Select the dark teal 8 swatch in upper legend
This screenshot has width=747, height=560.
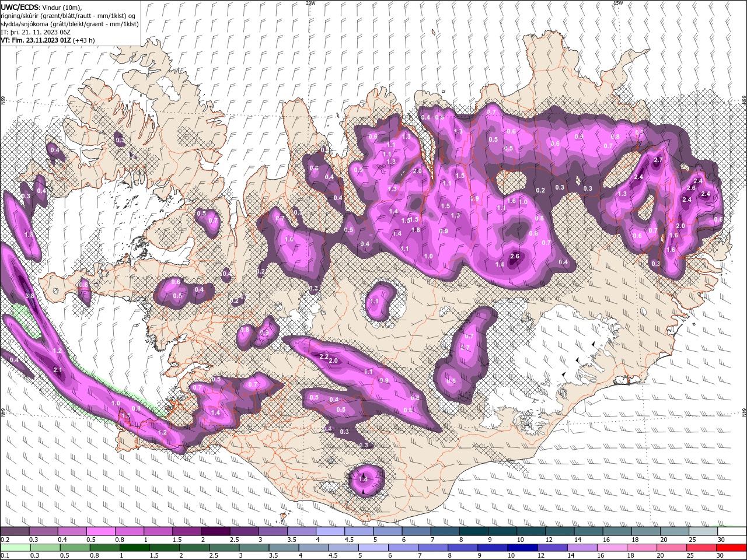pos(473,531)
